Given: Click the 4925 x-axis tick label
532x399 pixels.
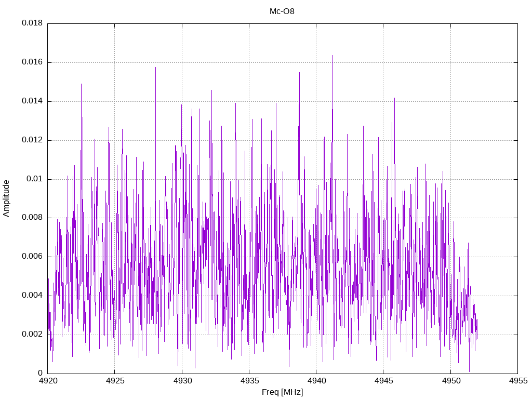Looking at the screenshot, I should 115,381.
